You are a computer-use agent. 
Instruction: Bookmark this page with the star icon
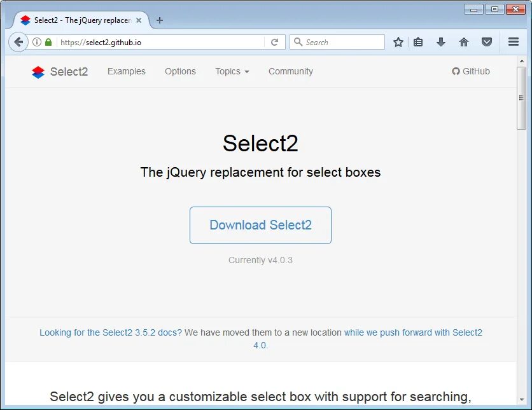point(398,42)
